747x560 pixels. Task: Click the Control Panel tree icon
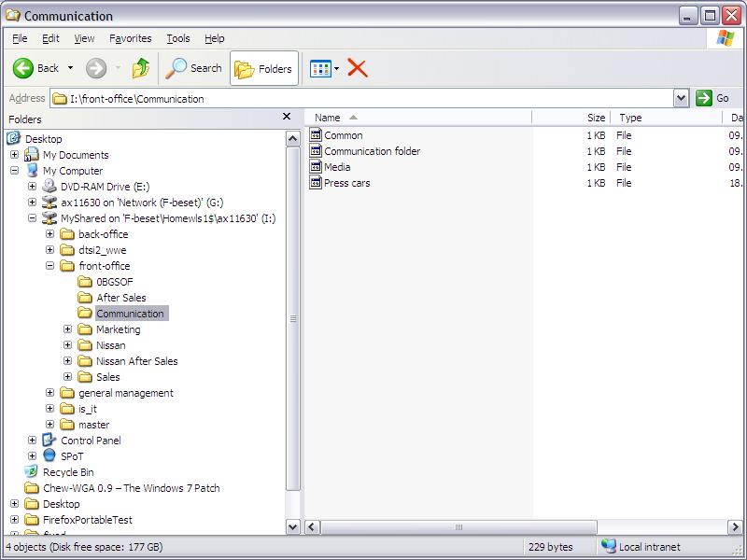49,441
